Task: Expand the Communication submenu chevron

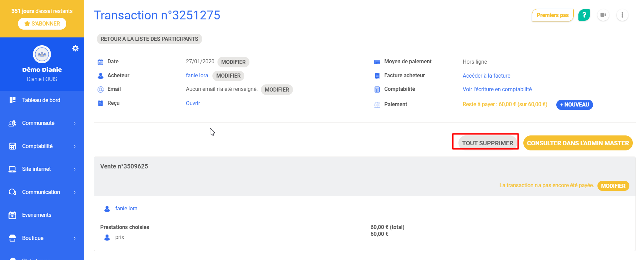Action: (x=75, y=192)
